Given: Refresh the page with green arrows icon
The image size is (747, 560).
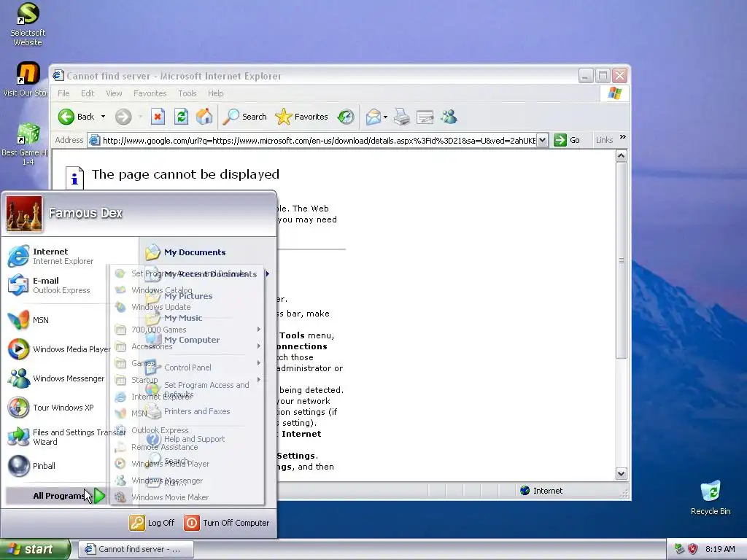Looking at the screenshot, I should click(x=181, y=117).
